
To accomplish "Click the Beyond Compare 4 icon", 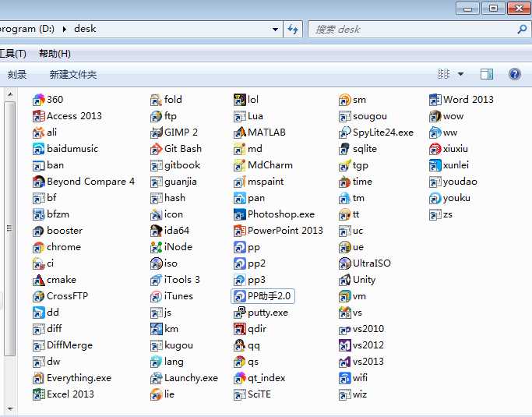I will click(38, 182).
